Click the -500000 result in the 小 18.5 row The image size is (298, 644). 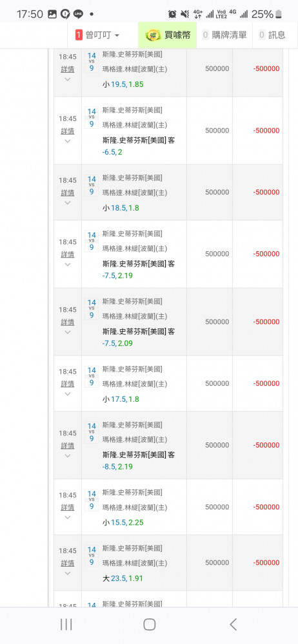pyautogui.click(x=266, y=192)
